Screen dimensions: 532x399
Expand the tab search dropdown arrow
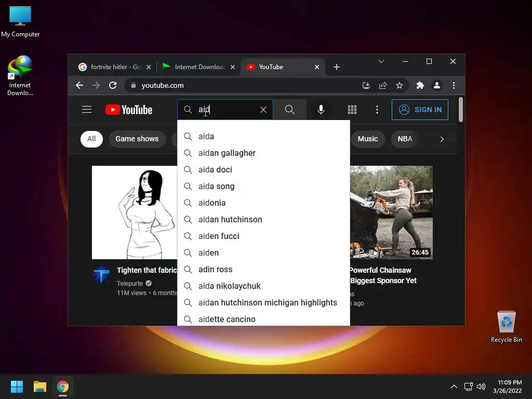(x=381, y=61)
